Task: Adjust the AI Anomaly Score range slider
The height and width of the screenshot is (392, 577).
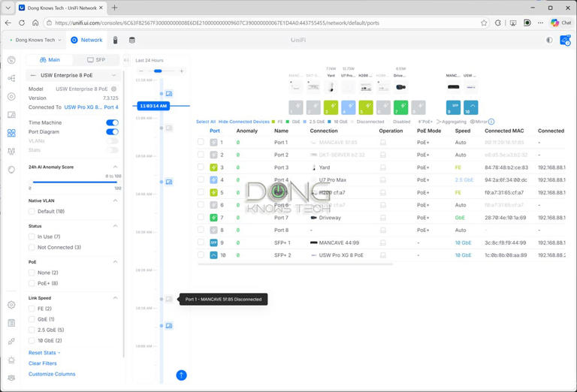Action: (74, 182)
